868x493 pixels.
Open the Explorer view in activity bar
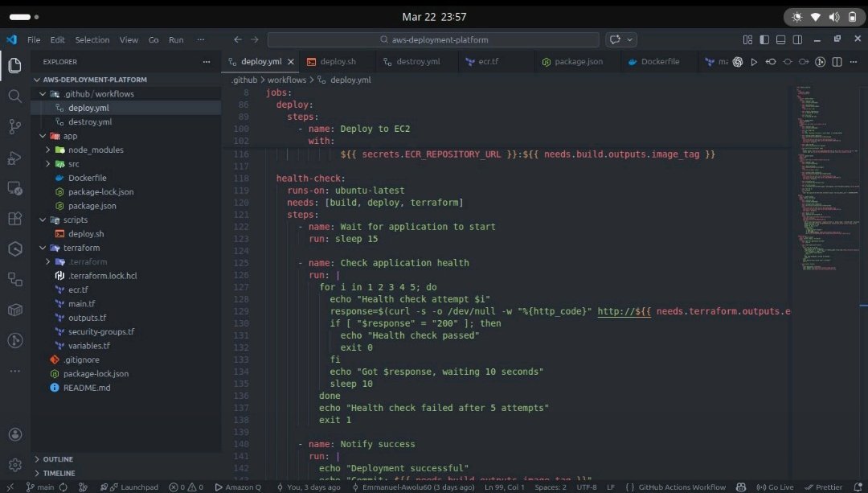15,65
